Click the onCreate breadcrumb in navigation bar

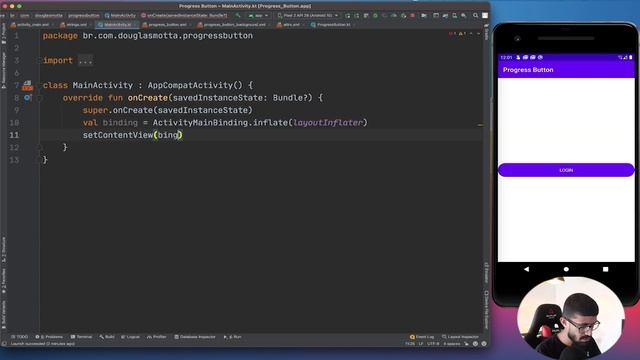coord(184,16)
